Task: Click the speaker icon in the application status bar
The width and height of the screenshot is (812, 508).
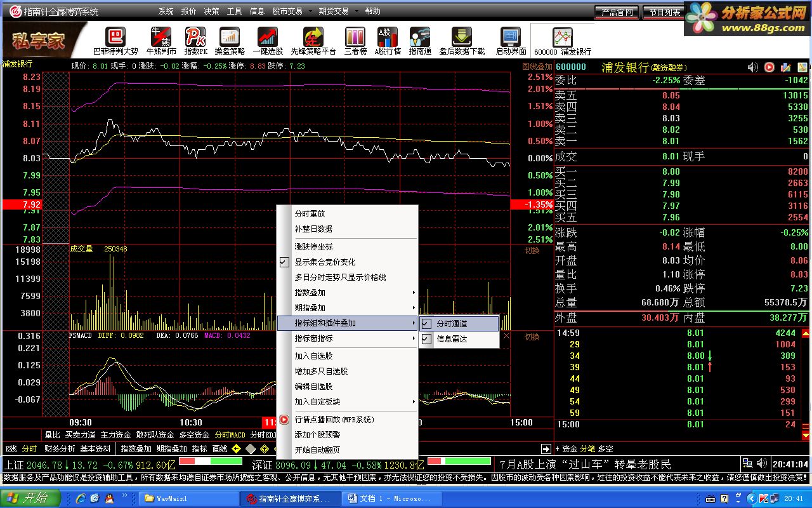Action: [x=761, y=464]
